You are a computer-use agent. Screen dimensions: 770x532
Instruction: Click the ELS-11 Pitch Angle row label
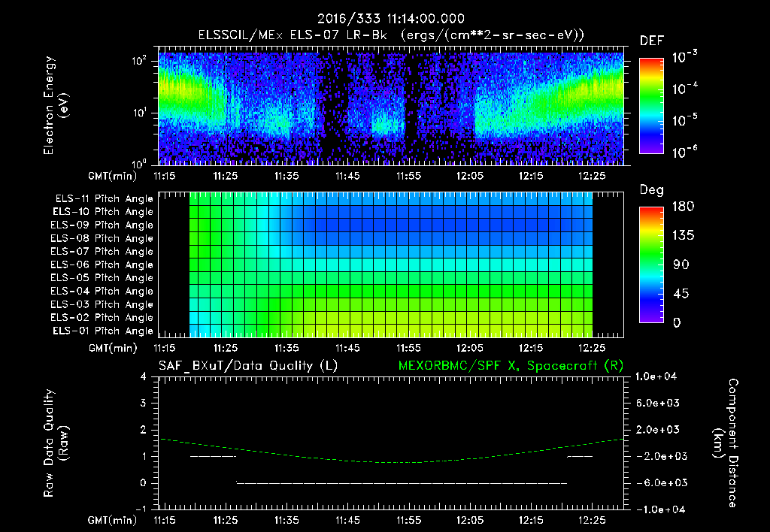point(104,199)
